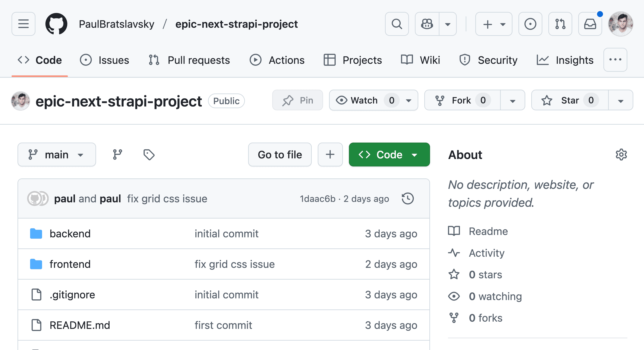The image size is (644, 350).
Task: Switch to the Issues tab
Action: pos(104,60)
